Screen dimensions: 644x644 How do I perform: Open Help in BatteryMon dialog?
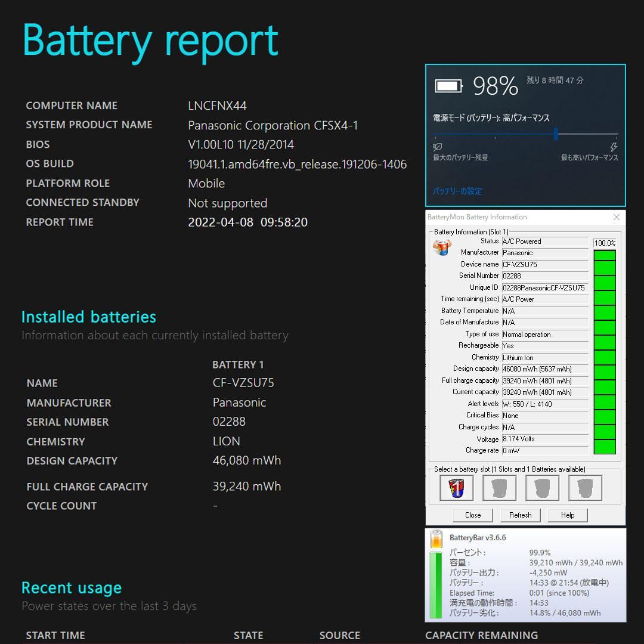[x=568, y=515]
